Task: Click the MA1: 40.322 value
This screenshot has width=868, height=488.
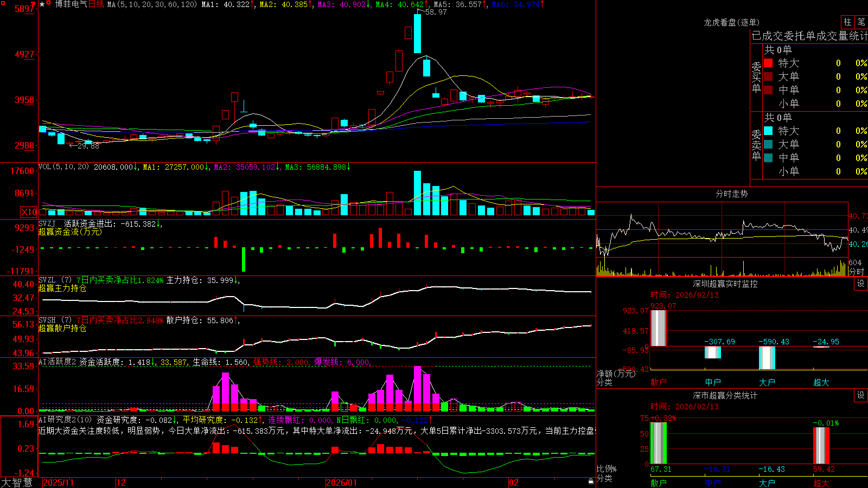Action: click(228, 4)
